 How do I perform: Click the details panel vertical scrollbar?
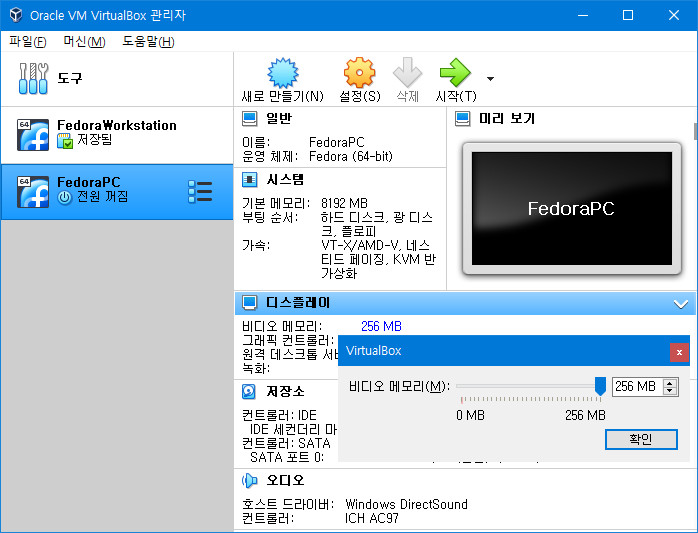coord(695,131)
